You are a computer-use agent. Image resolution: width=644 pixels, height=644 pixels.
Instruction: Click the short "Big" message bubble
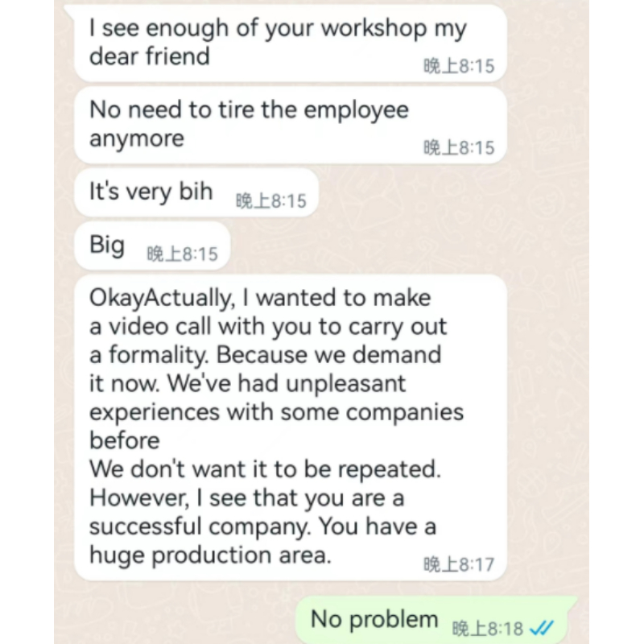pos(107,245)
